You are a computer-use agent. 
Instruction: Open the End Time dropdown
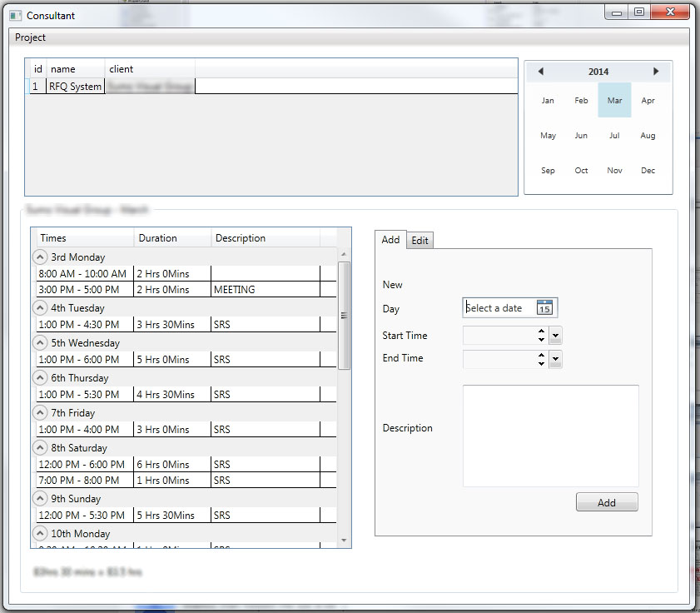(x=556, y=359)
